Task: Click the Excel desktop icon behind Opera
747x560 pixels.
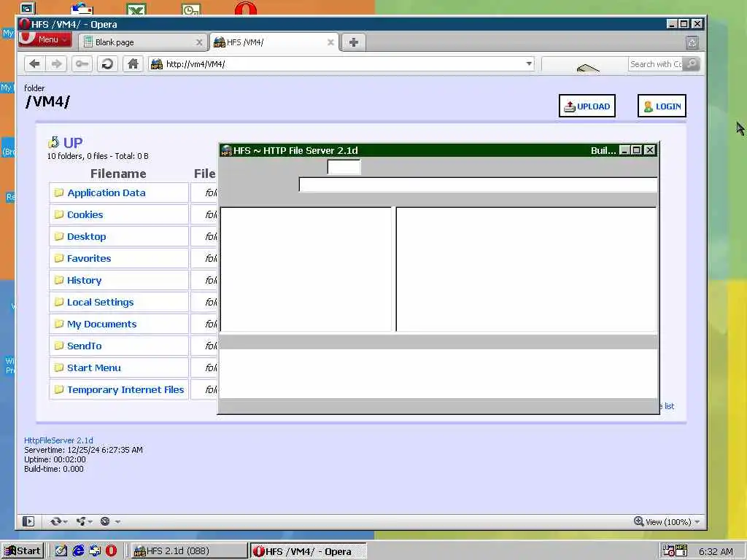Action: coord(136,9)
